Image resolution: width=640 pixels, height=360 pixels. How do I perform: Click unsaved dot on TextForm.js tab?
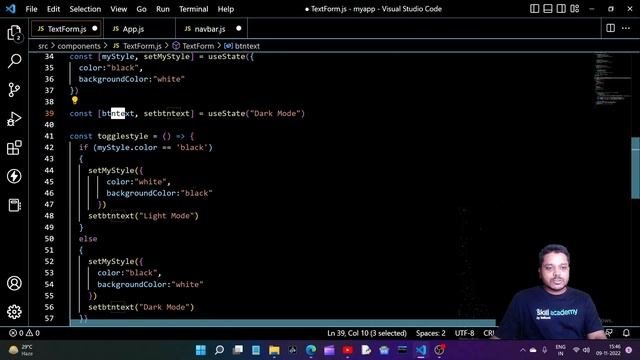coord(95,29)
